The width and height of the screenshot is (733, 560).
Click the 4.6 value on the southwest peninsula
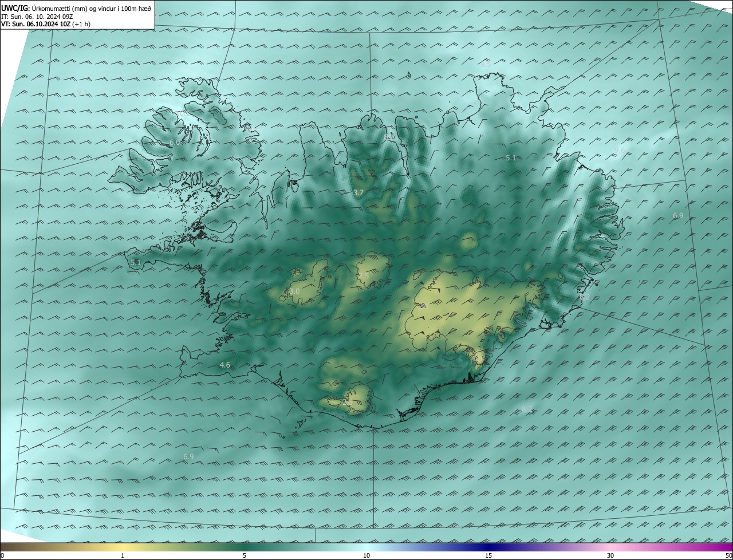(x=225, y=365)
